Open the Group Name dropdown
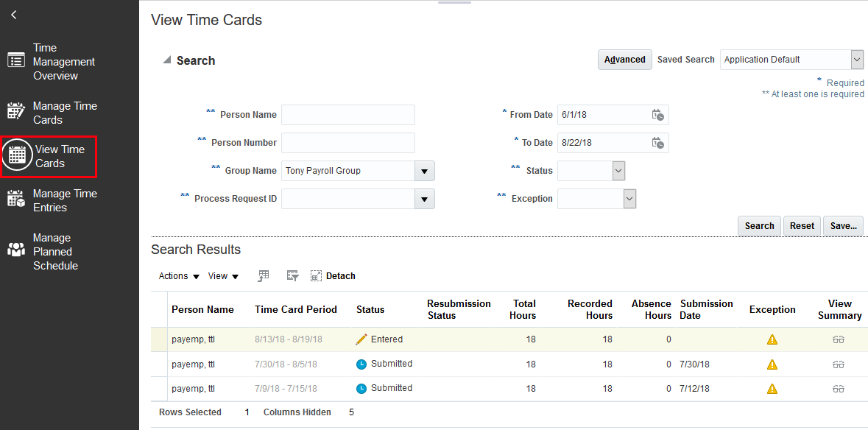The height and width of the screenshot is (430, 868). pos(426,170)
